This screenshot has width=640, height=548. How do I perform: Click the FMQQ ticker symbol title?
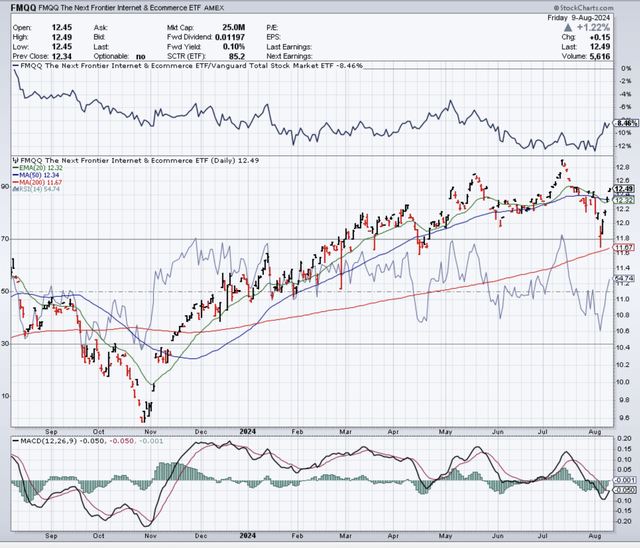point(23,8)
